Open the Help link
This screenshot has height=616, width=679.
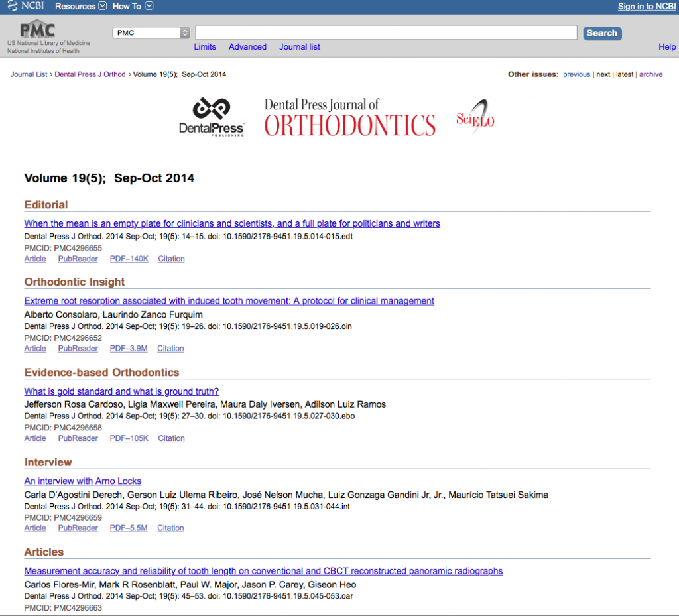666,47
